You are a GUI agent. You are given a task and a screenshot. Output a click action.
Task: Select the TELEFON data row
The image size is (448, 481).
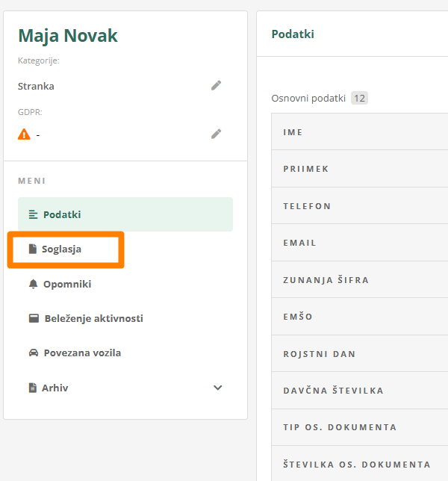point(358,206)
